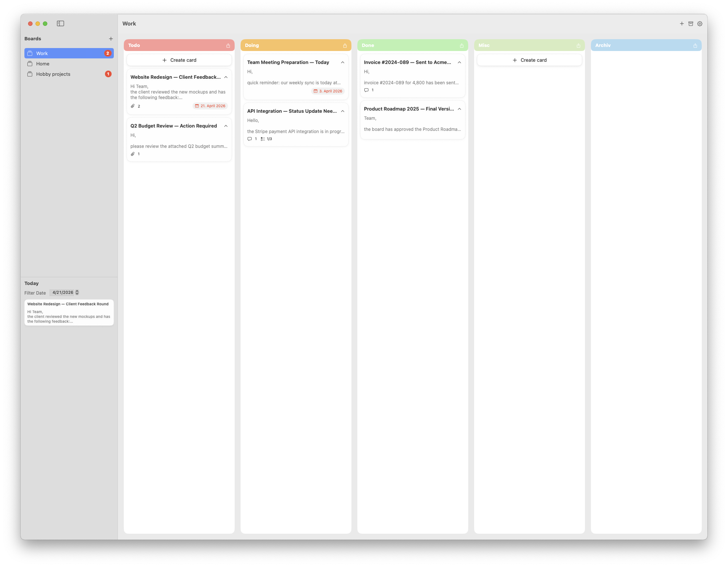
Task: Click the share icon on Archiv column
Action: coord(695,45)
